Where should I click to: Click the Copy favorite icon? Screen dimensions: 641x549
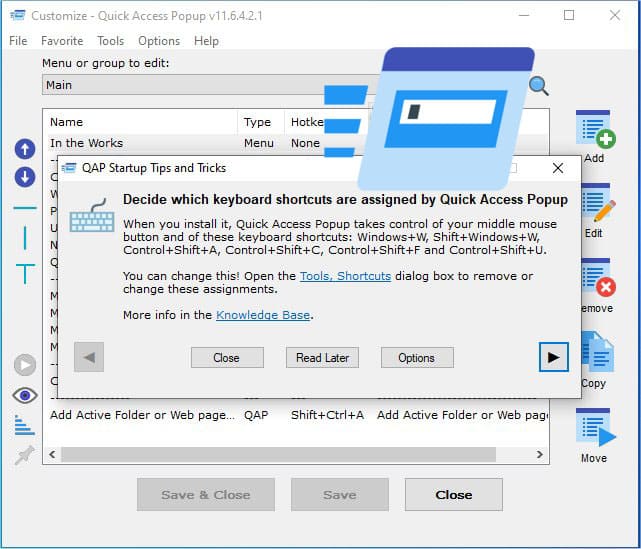coord(598,352)
